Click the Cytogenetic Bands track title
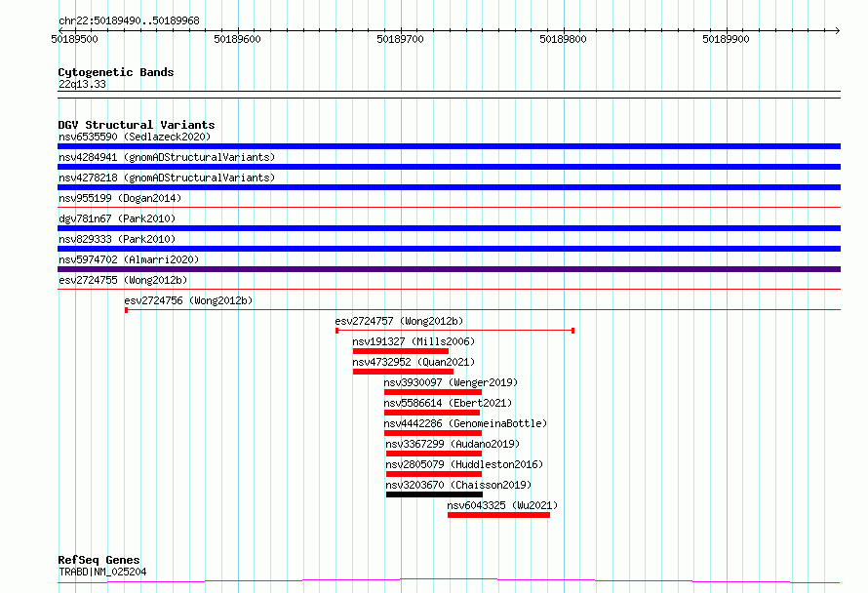This screenshot has width=868, height=593. click(116, 72)
